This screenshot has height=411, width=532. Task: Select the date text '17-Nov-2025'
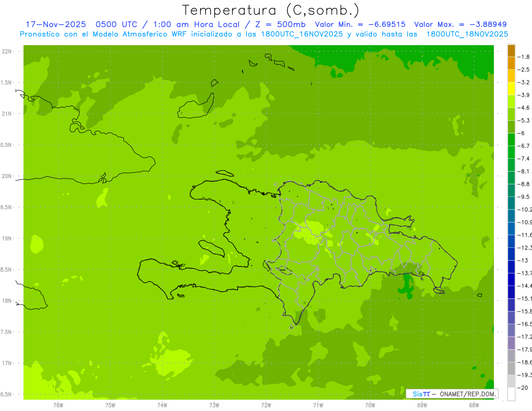coord(55,24)
